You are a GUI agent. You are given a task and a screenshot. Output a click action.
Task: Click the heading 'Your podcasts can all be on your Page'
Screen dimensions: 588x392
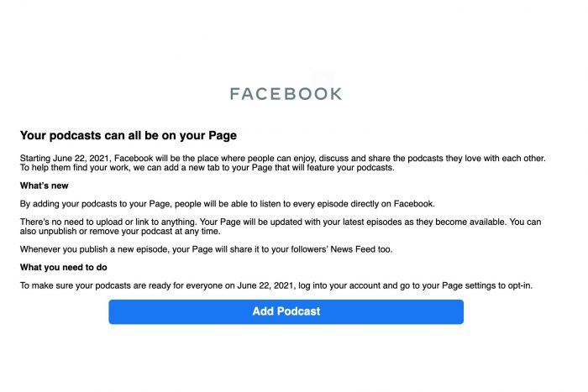[x=128, y=134]
